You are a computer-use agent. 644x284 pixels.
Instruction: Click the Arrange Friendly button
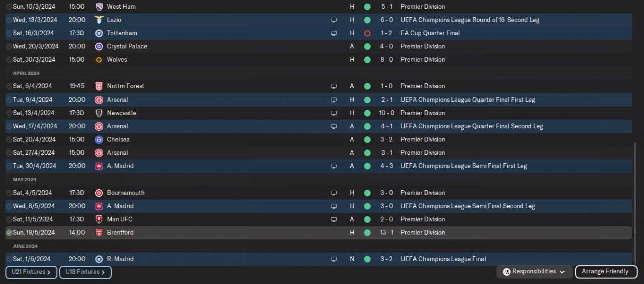click(606, 272)
